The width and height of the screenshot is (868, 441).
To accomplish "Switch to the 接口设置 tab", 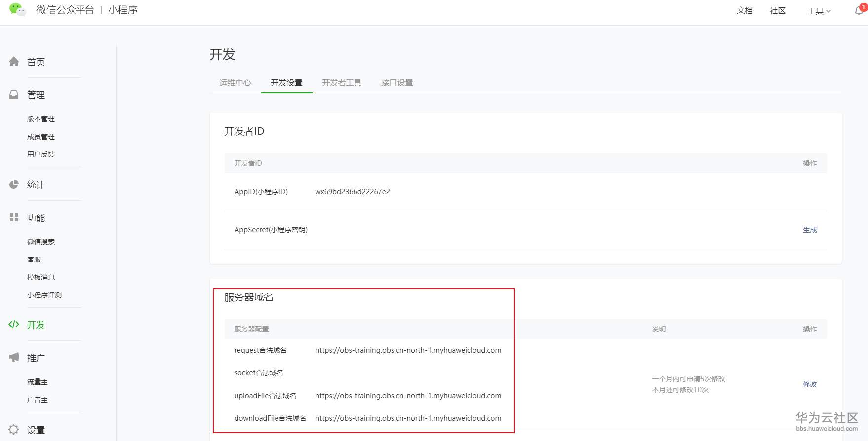I will click(x=397, y=83).
